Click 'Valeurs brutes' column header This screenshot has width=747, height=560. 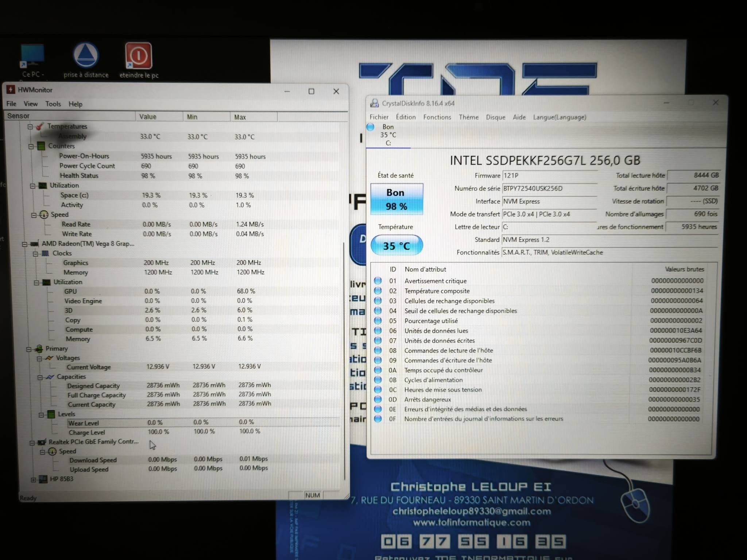684,269
